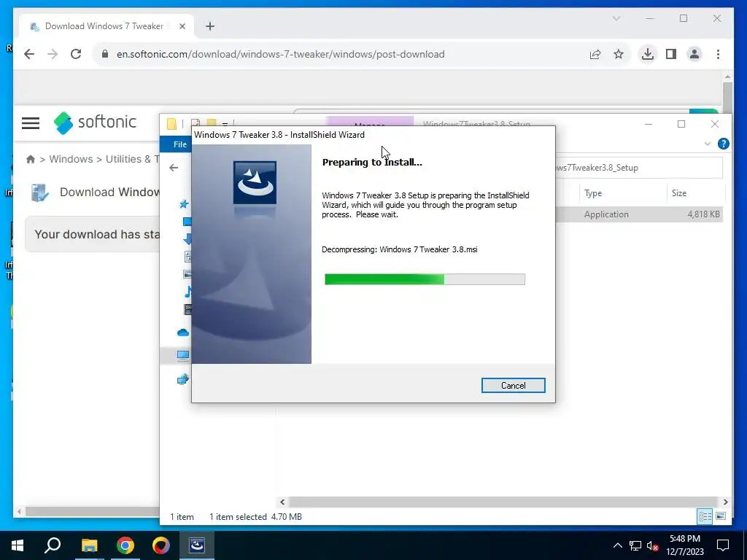Open the Utilities & Tools breadcrumb link
The height and width of the screenshot is (560, 747).
(x=132, y=159)
